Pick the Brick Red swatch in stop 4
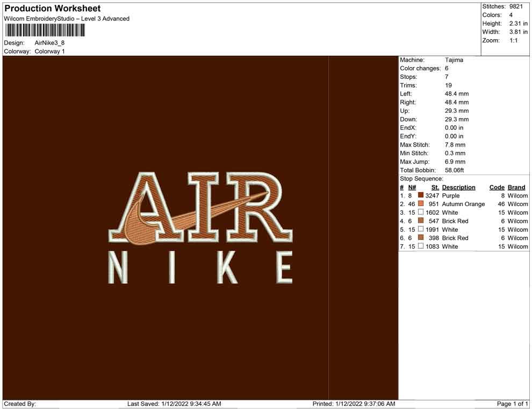The image size is (532, 409). coord(421,221)
